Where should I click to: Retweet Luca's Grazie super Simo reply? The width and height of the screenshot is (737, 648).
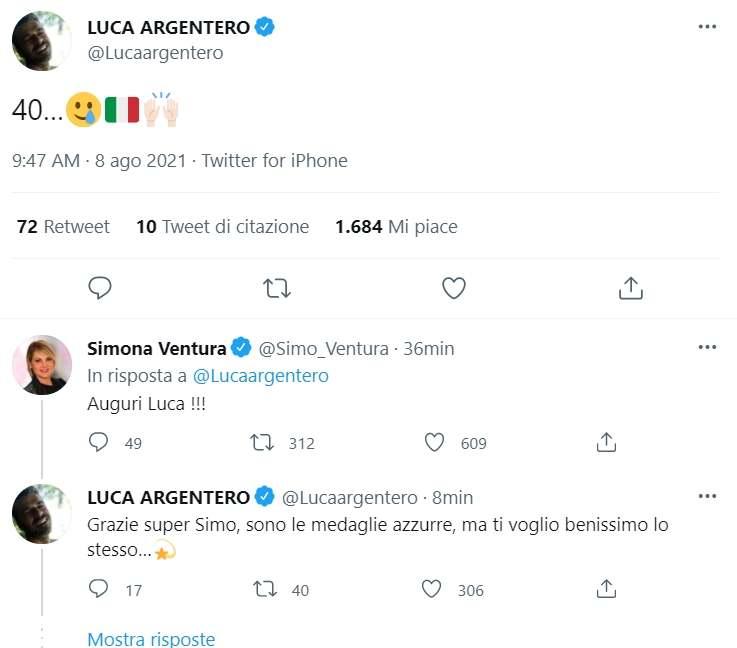tap(265, 590)
